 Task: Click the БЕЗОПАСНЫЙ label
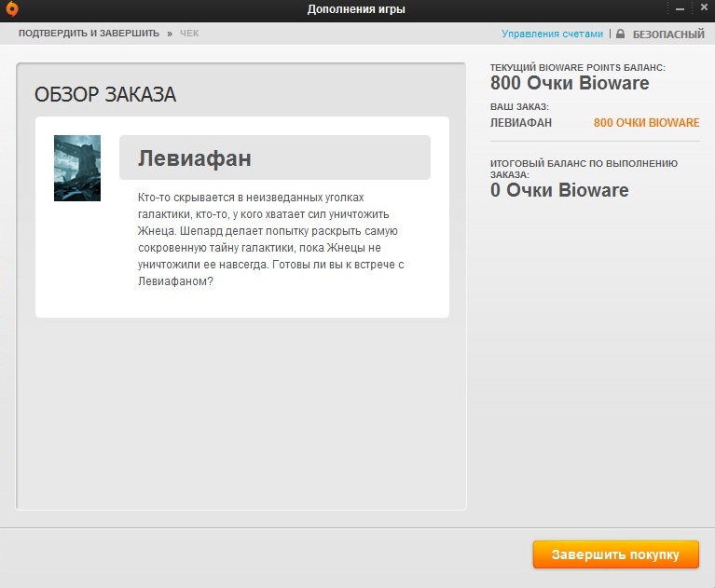click(x=668, y=34)
